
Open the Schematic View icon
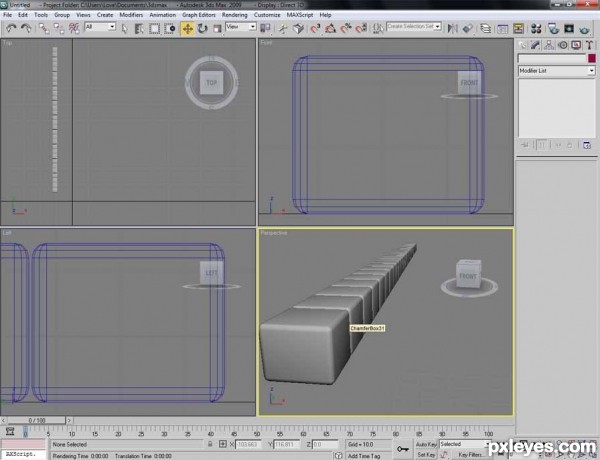(x=518, y=29)
